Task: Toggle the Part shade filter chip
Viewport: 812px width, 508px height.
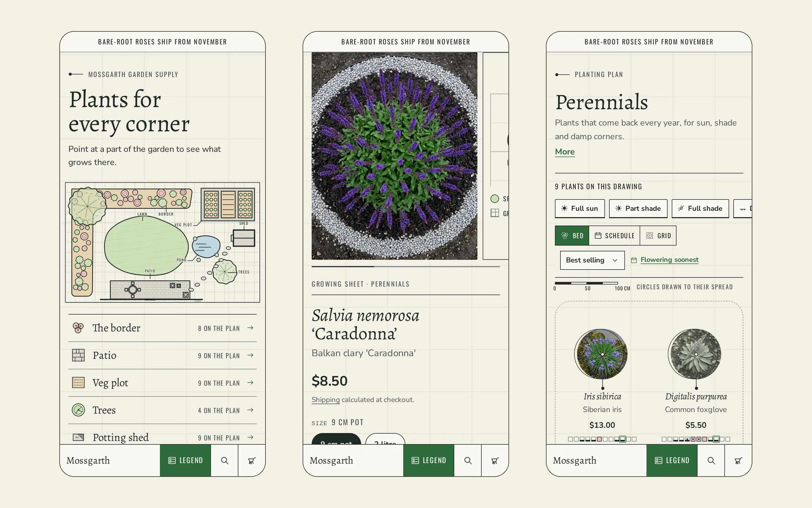Action: pyautogui.click(x=638, y=209)
